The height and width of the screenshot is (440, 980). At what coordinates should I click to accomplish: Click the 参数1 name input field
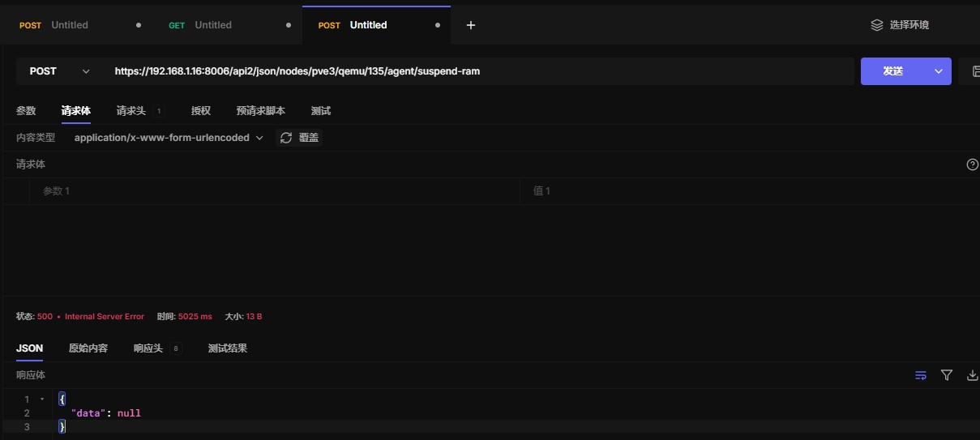click(276, 191)
